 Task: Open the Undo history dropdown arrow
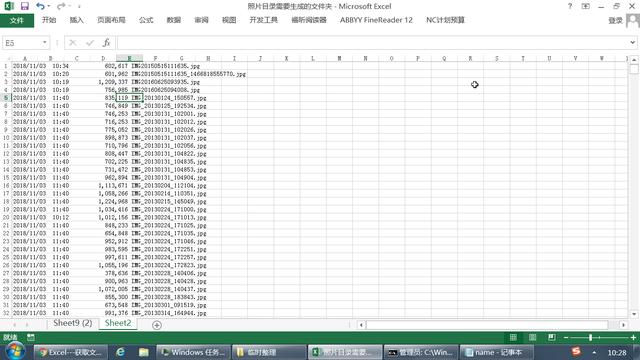point(49,6)
